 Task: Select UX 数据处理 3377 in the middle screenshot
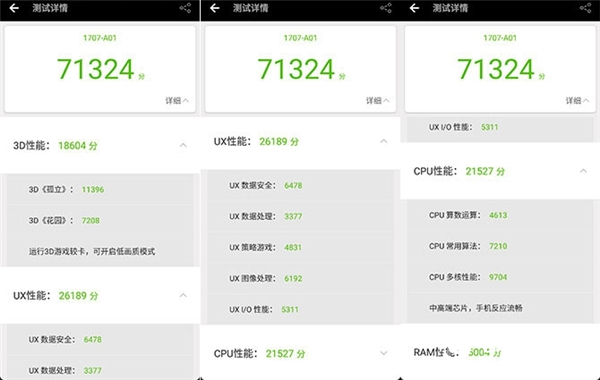pyautogui.click(x=300, y=216)
